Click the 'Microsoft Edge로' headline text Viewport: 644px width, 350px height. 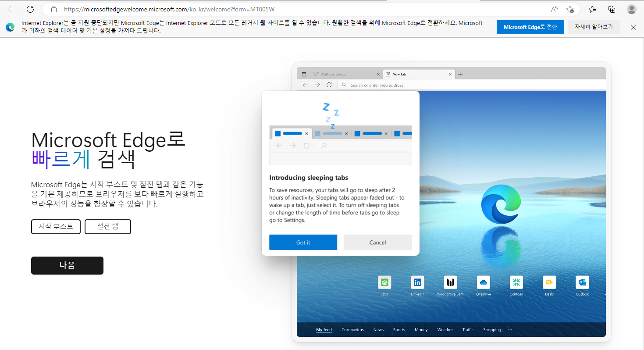click(109, 140)
